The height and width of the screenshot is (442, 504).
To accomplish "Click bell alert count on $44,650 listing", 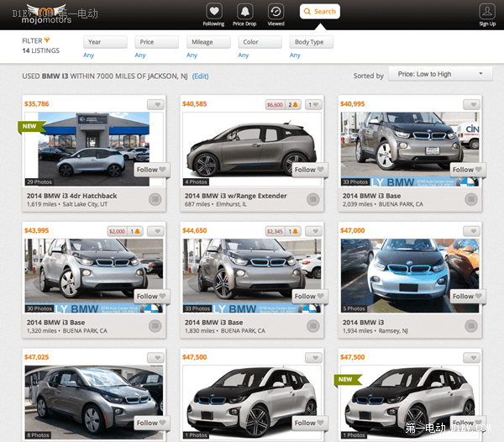I will 293,231.
